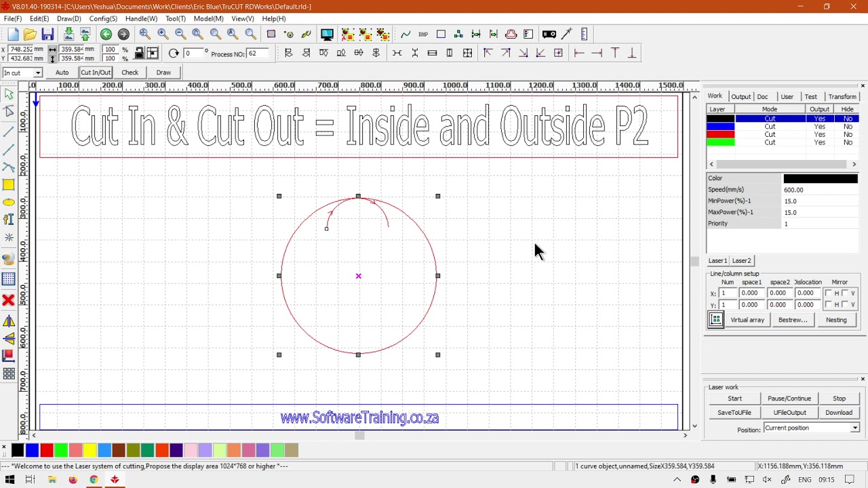The width and height of the screenshot is (868, 488).
Task: Select the ellipse drawing tool in left toolbar
Action: [x=9, y=203]
